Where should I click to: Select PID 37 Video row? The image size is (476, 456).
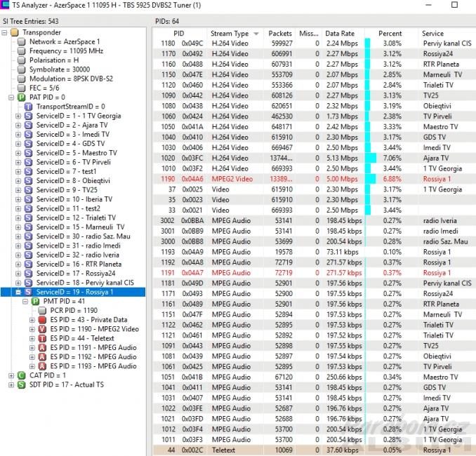(x=315, y=189)
